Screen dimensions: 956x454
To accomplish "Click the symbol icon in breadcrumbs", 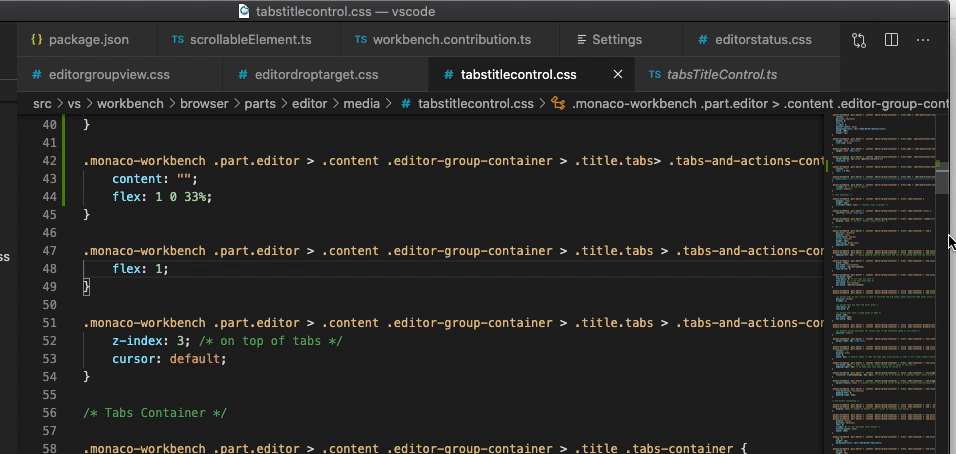I will click(x=558, y=104).
